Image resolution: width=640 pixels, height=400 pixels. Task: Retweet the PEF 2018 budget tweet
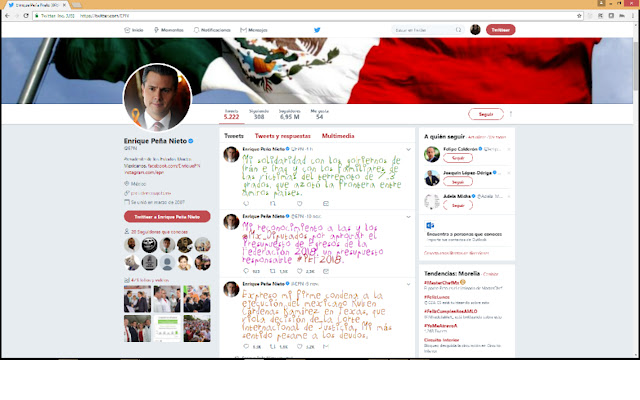273,271
